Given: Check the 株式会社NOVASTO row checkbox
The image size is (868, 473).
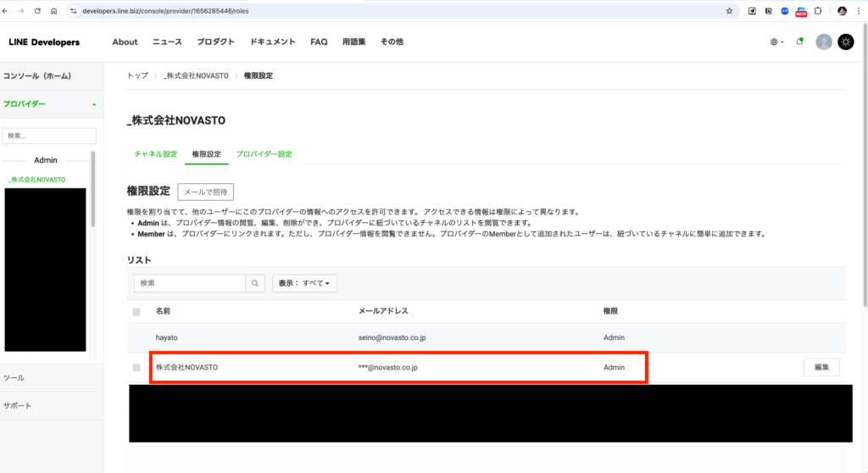Looking at the screenshot, I should (x=136, y=367).
